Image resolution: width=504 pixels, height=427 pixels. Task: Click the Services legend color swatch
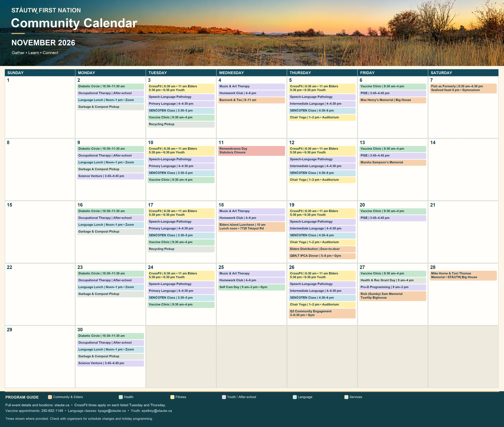point(346,397)
